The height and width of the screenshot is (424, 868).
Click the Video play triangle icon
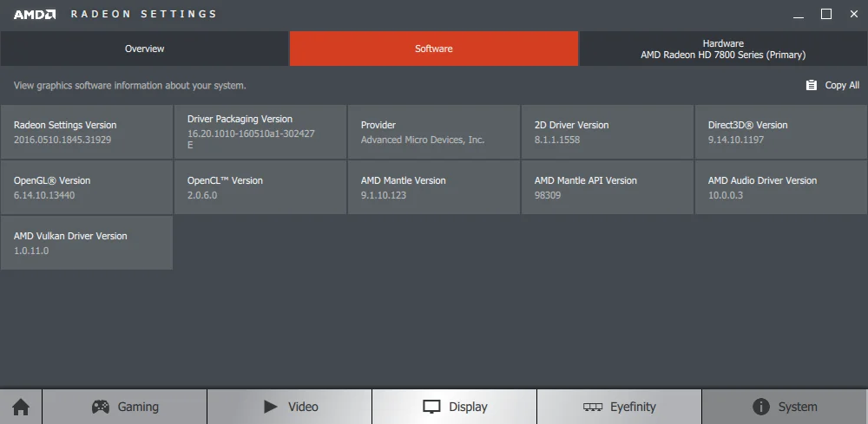coord(271,407)
